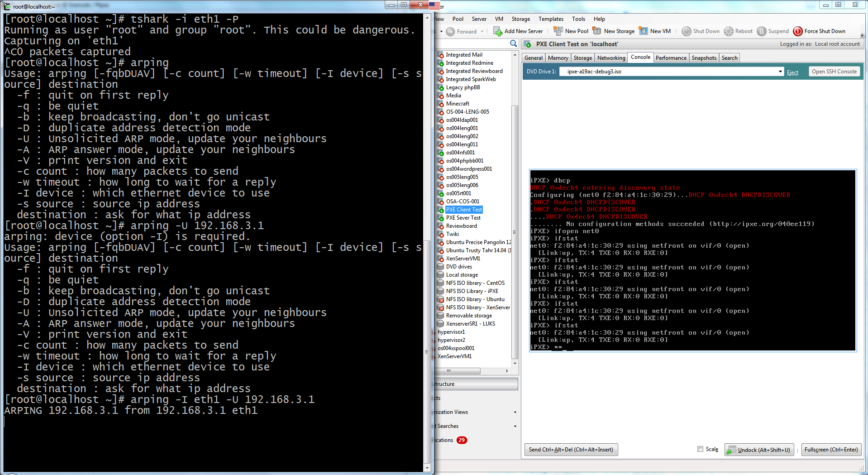Click the XenServerVM1 VM icon under Ubuntu Trusty
868x475 pixels.
(440, 259)
